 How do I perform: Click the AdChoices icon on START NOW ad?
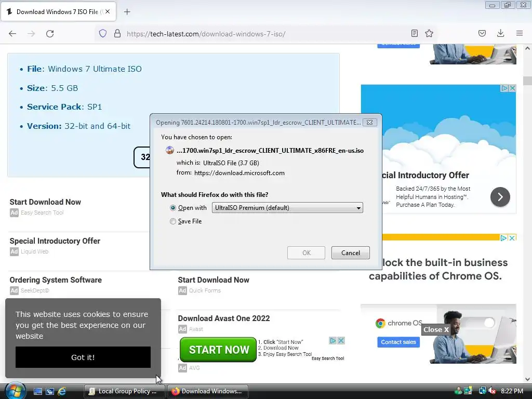click(333, 340)
